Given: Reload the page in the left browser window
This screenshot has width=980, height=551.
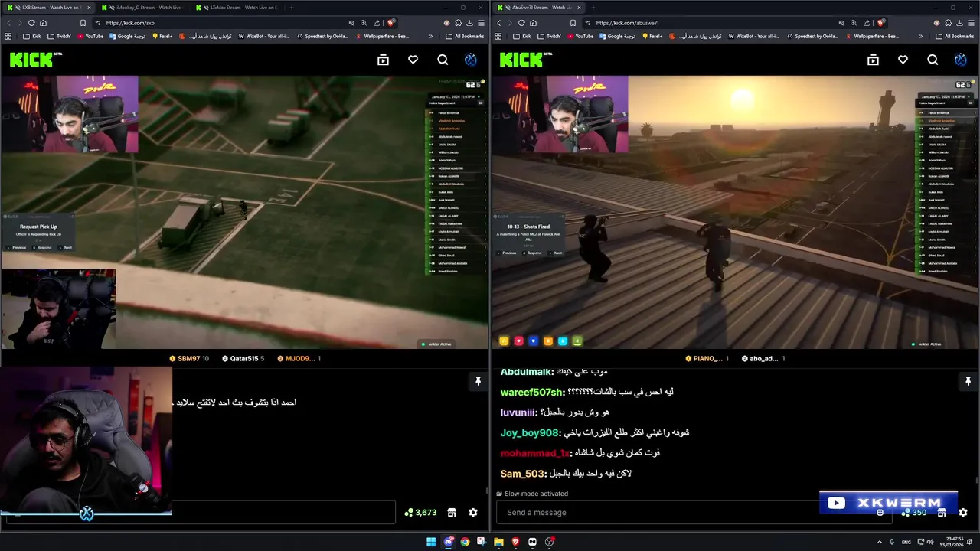Looking at the screenshot, I should pos(31,23).
